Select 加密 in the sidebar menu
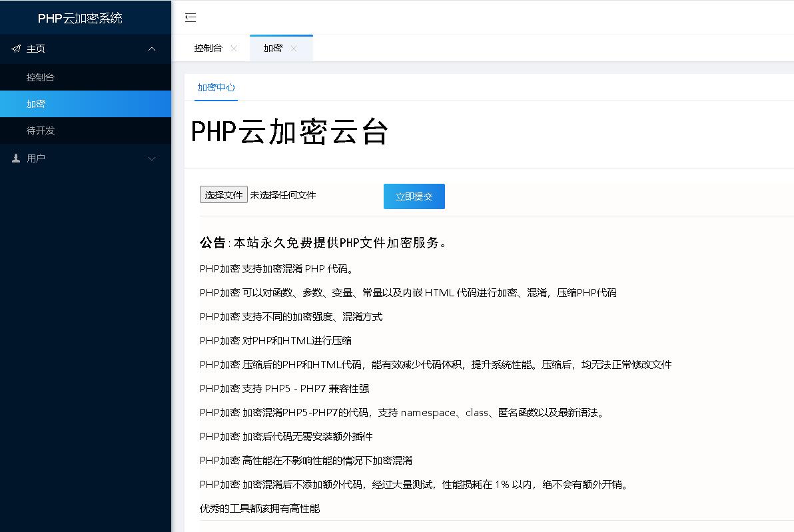 [36, 104]
